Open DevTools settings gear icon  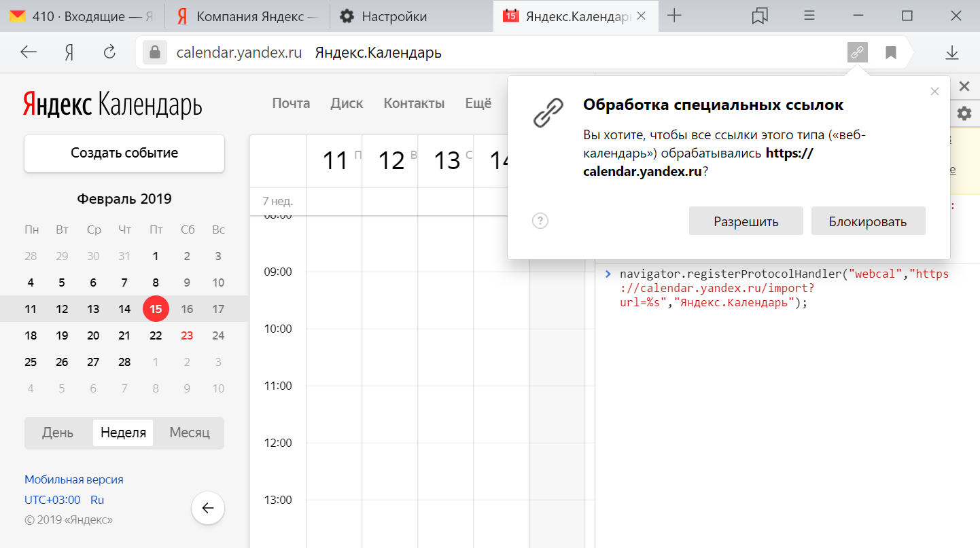(964, 113)
